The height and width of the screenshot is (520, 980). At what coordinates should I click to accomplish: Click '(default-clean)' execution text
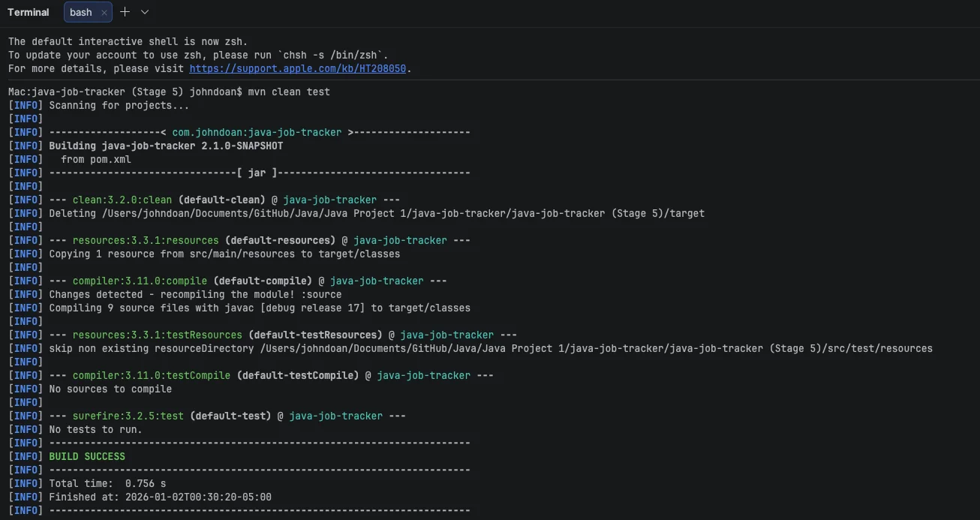221,200
